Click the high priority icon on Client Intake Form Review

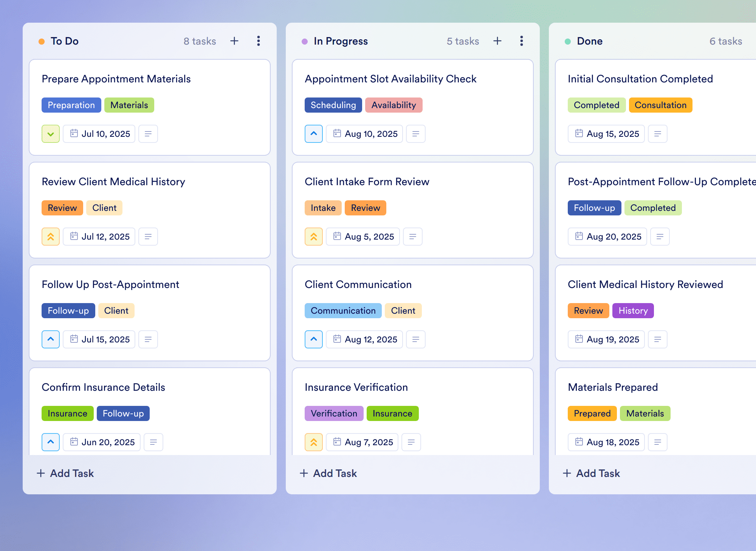point(314,237)
